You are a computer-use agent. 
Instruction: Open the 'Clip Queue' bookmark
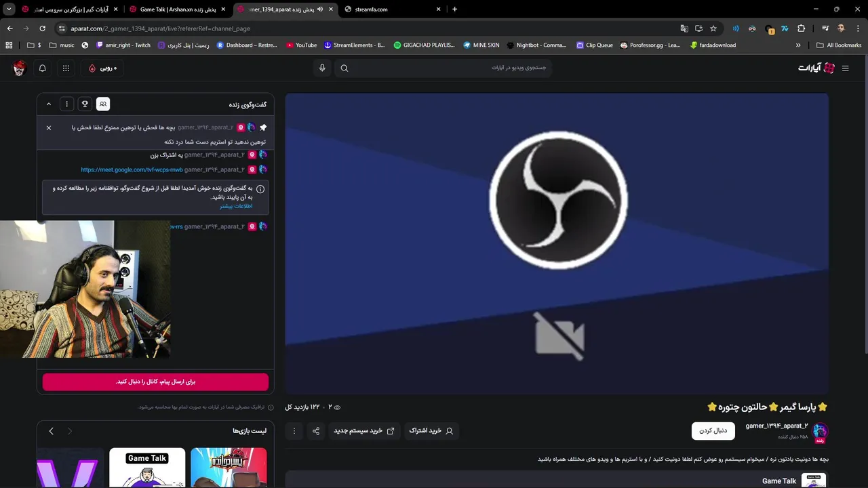coord(595,45)
